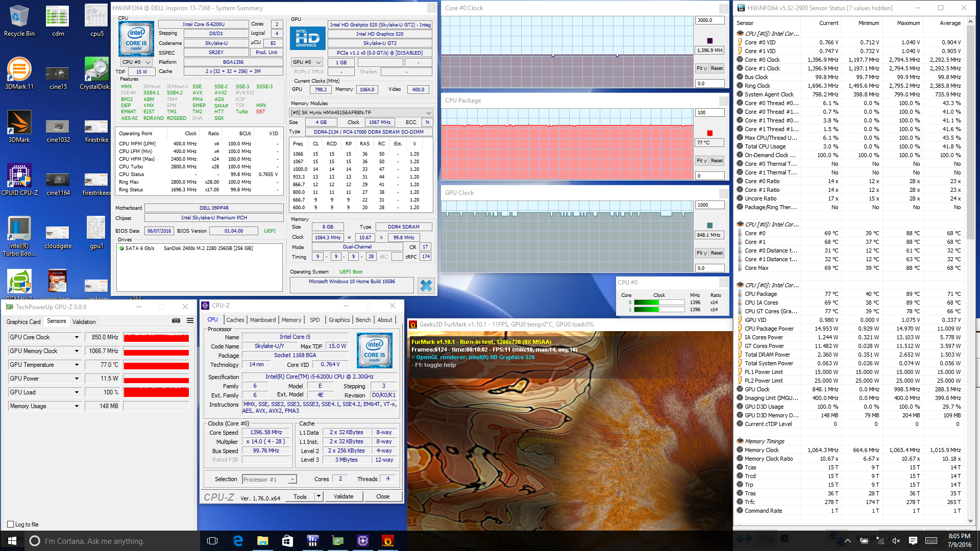
Task: Open the GPU Core Clock sensor dropdown
Action: pos(77,337)
